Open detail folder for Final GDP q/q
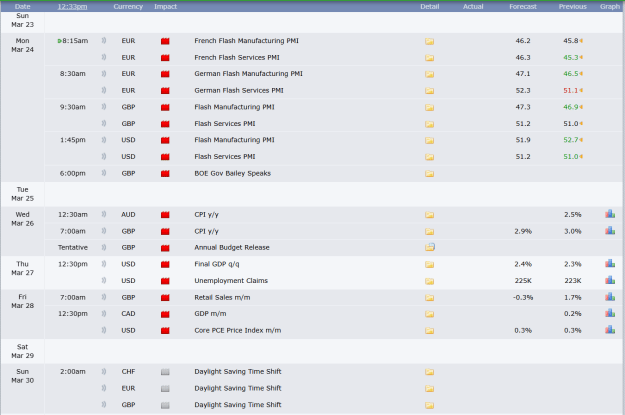 coord(429,264)
